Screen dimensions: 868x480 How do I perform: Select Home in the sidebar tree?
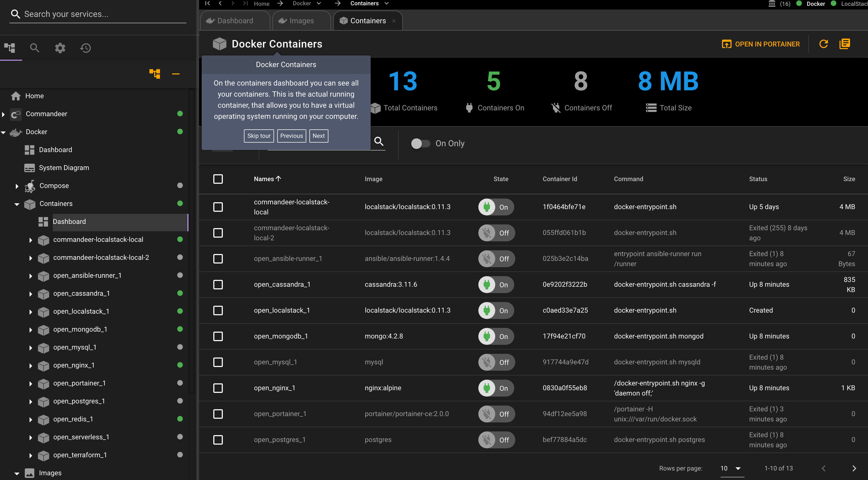(x=34, y=96)
